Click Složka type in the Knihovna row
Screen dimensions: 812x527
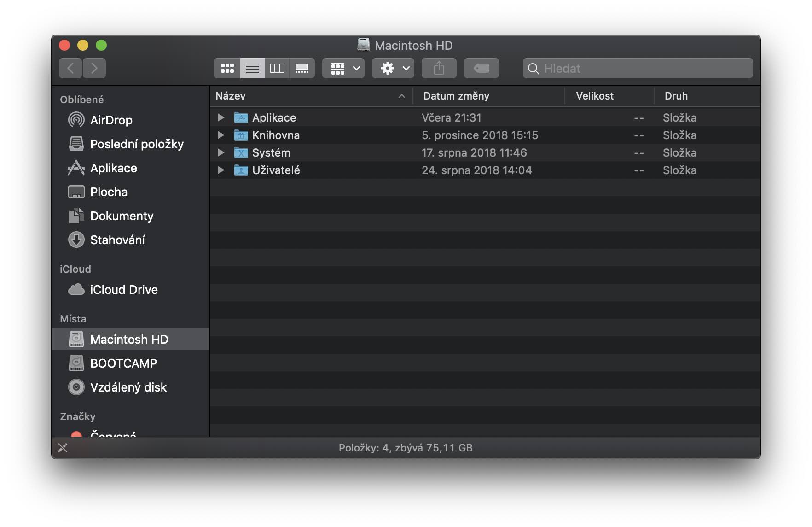coord(679,135)
